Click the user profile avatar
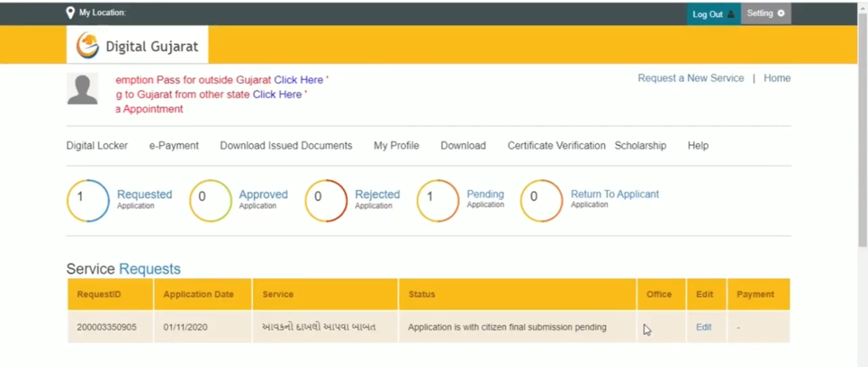Screen dimensions: 868x367 [82, 89]
